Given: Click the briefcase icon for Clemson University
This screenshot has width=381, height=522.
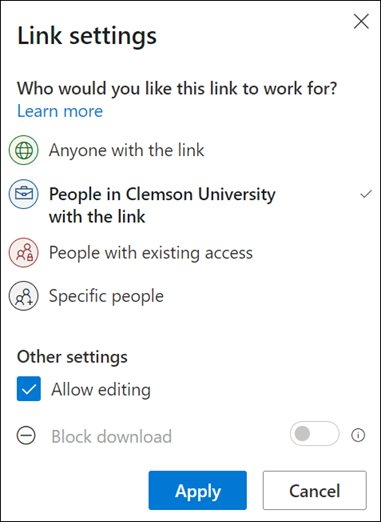Looking at the screenshot, I should [23, 194].
